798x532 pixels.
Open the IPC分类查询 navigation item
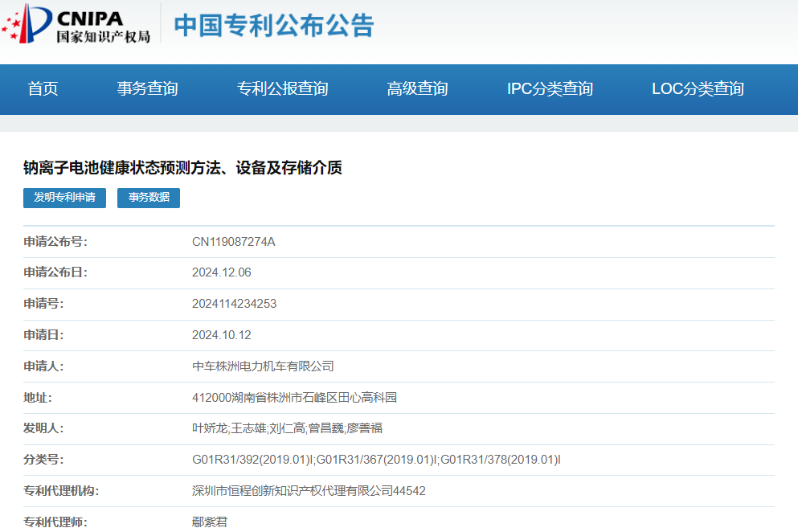click(x=550, y=89)
